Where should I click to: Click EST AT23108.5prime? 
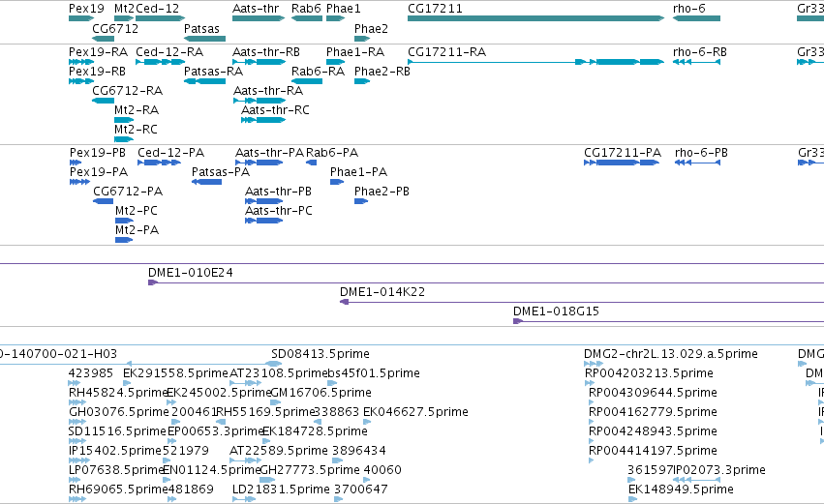click(x=279, y=373)
